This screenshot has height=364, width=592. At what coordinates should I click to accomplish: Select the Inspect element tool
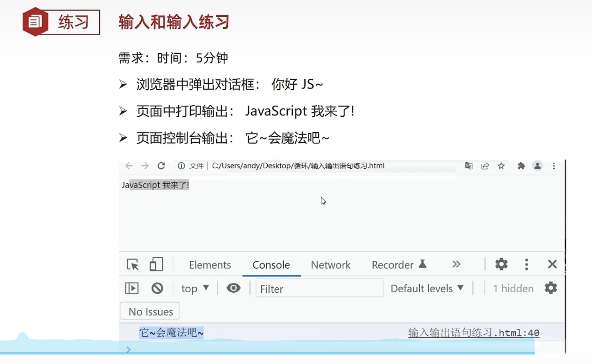click(x=132, y=264)
